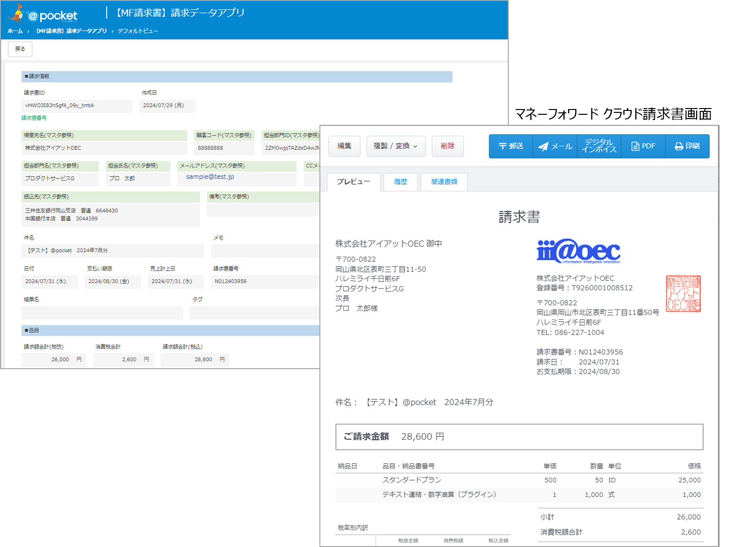
Task: Click the TEL: 086-227-1004 text
Action: point(570,332)
